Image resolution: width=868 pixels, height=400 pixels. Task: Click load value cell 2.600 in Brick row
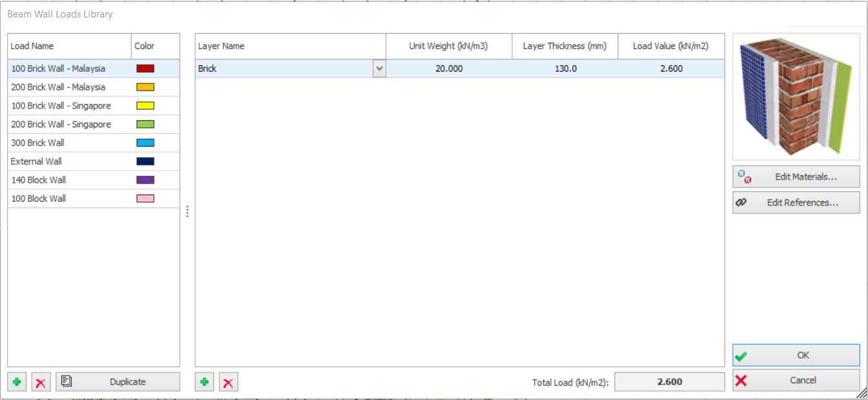coord(671,68)
